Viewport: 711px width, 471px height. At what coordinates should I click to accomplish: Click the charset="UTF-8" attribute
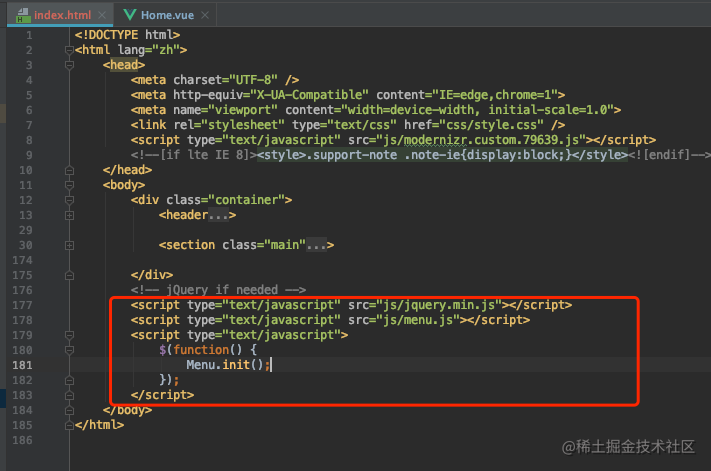coord(225,80)
